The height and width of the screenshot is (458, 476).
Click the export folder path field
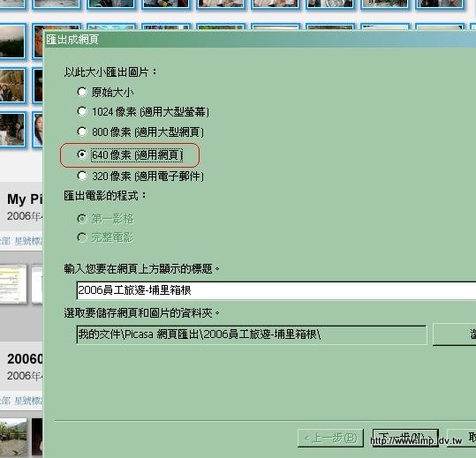tap(252, 334)
